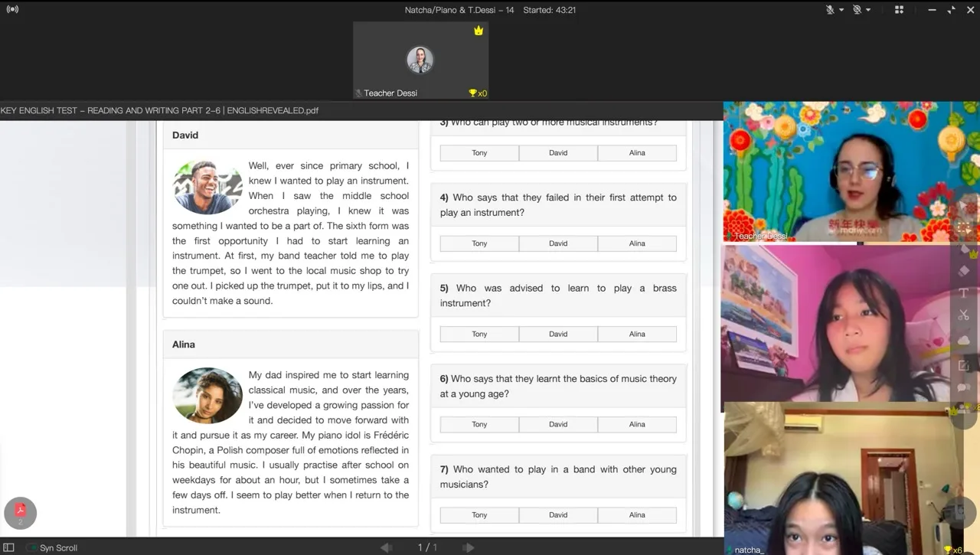The width and height of the screenshot is (980, 555).
Task: Choose Alina for question 4
Action: [x=637, y=243]
